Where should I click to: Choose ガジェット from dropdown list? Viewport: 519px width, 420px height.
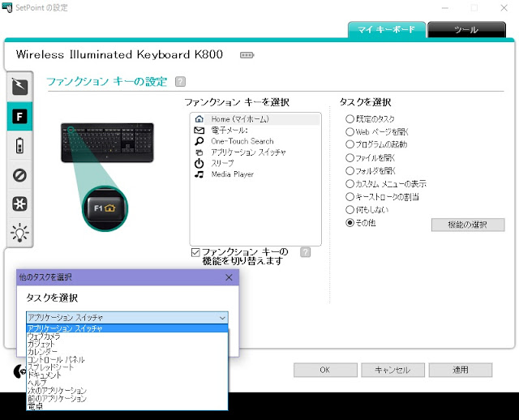127,345
